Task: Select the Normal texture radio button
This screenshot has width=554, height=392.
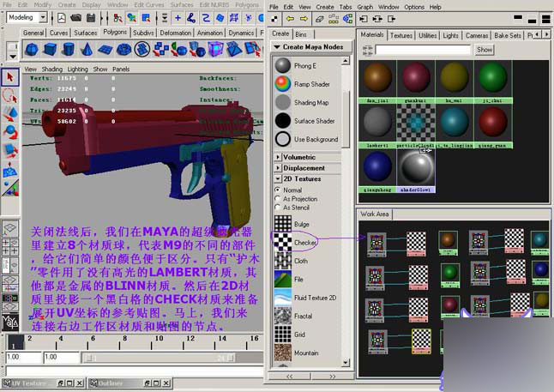Action: point(277,190)
